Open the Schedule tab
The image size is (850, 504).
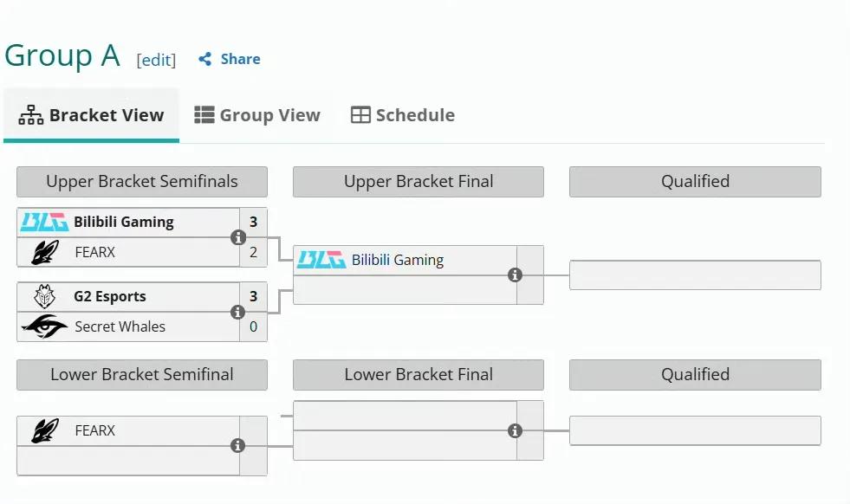coord(403,115)
